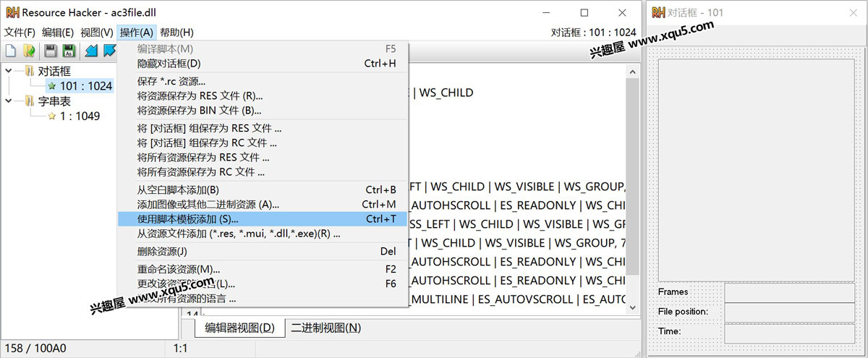The image size is (868, 358).
Task: Click the 1:1 status bar entry
Action: (182, 348)
